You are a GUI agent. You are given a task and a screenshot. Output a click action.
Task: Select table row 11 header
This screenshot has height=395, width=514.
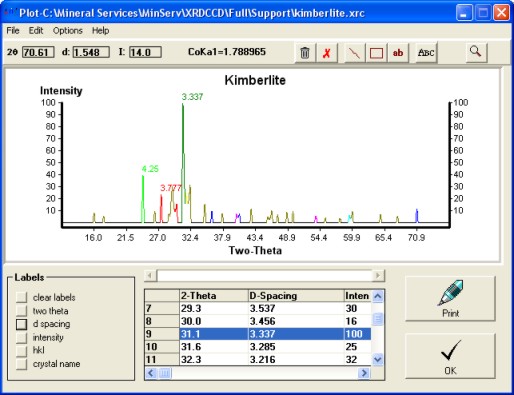[162, 359]
